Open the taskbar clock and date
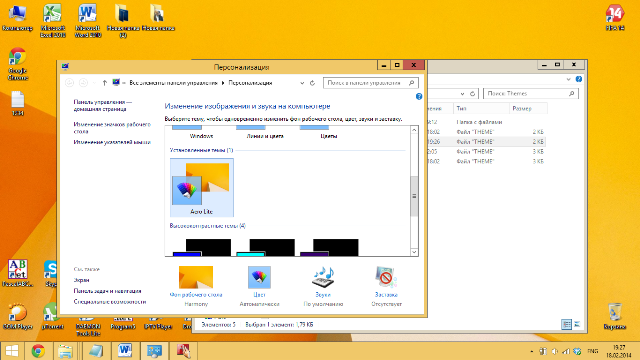 pyautogui.click(x=619, y=351)
